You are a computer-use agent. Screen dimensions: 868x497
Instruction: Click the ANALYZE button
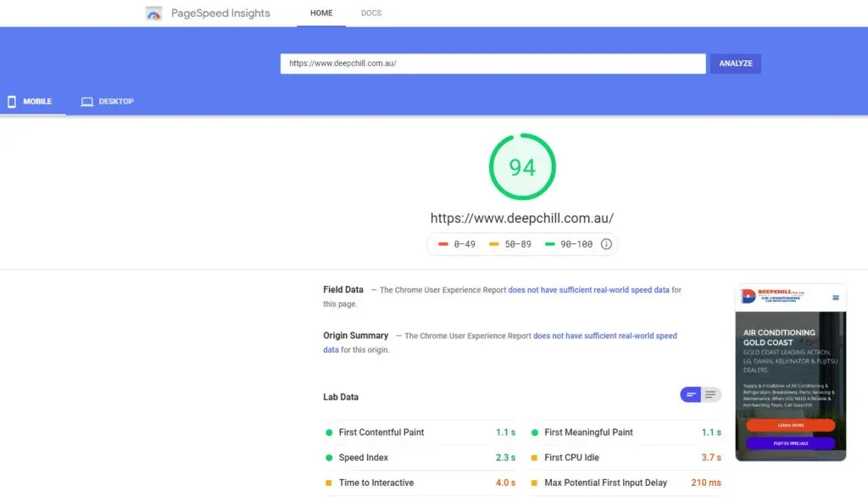tap(735, 63)
